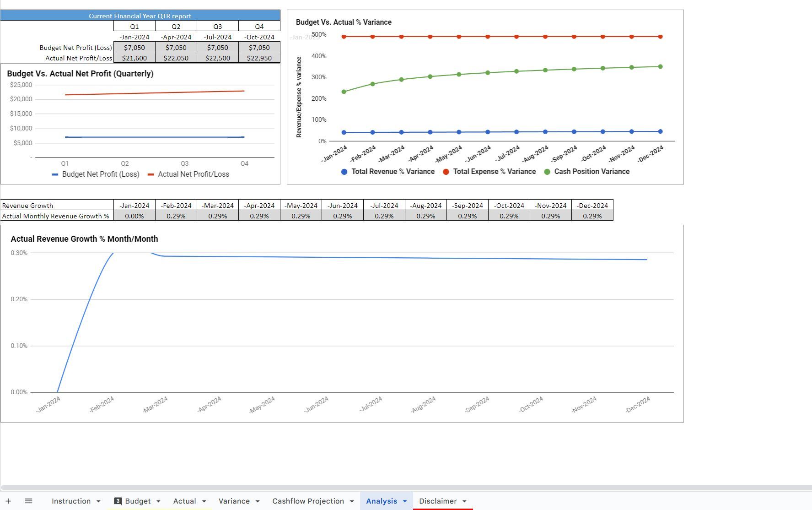Image resolution: width=812 pixels, height=510 pixels.
Task: Select the Disclaimer sheet tab
Action: pyautogui.click(x=438, y=501)
